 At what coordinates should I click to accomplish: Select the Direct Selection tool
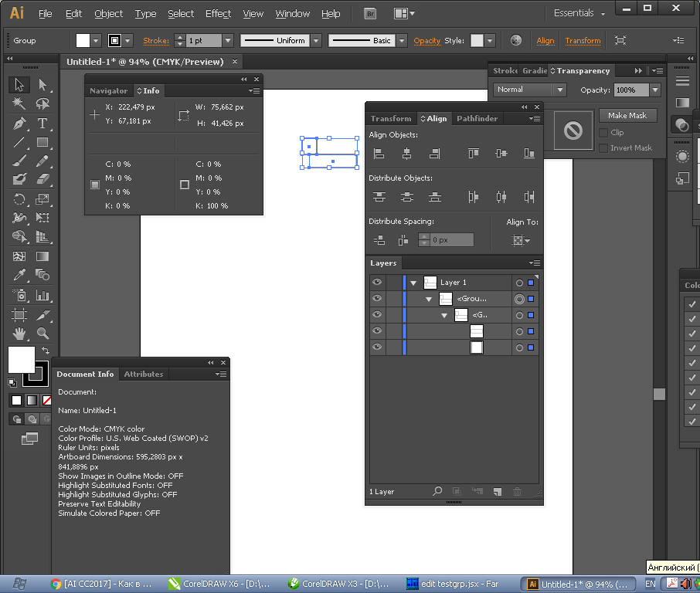(42, 85)
